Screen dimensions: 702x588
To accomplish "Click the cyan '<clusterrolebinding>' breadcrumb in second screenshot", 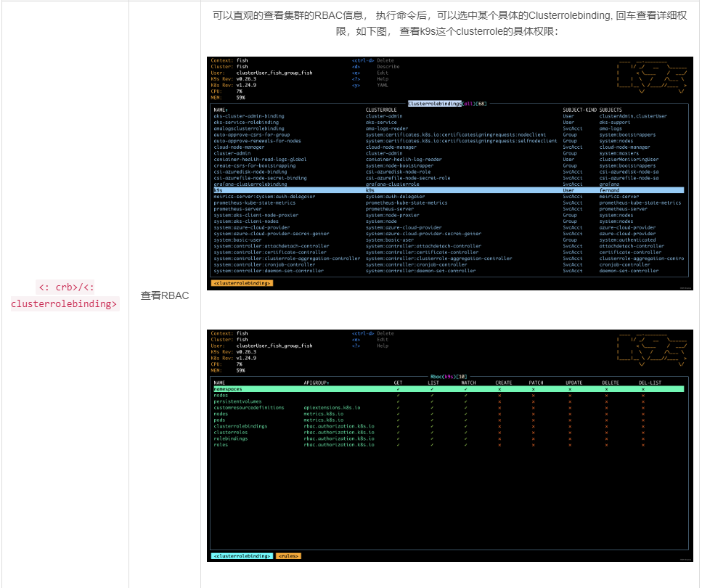I will 242,556.
